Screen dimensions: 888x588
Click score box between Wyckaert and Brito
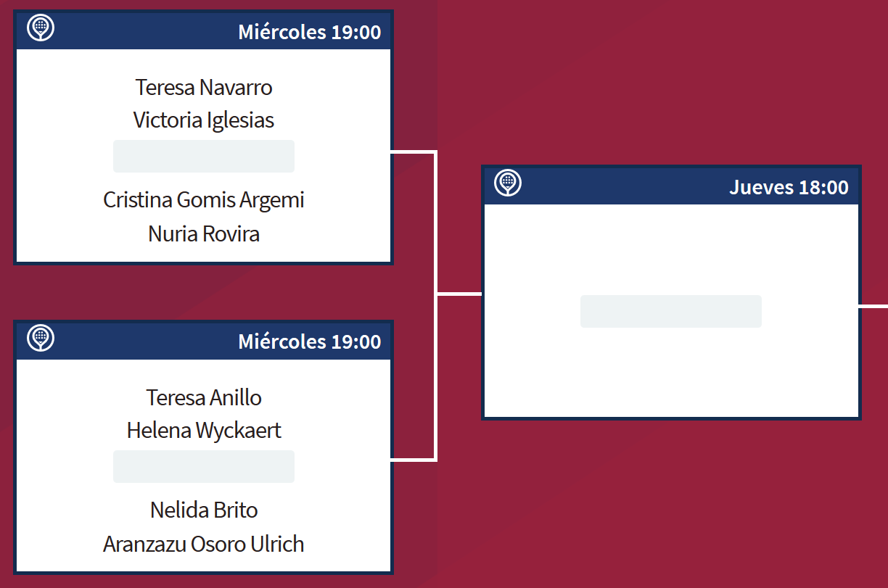pos(204,466)
